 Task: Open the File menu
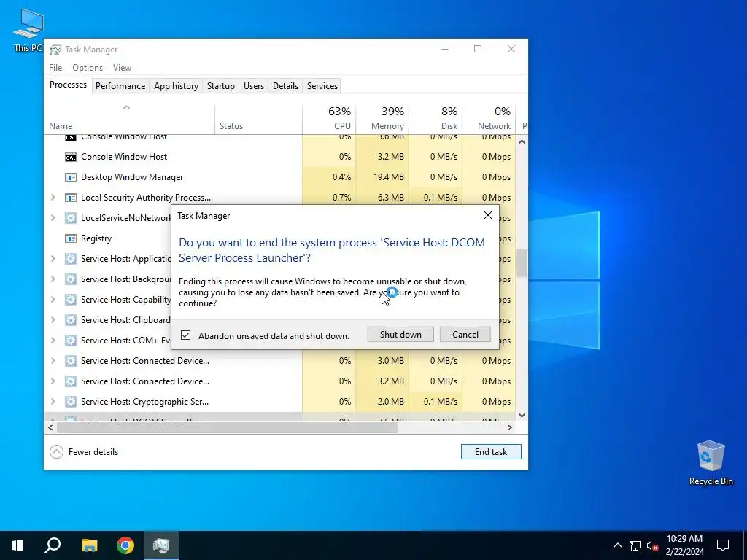click(55, 68)
